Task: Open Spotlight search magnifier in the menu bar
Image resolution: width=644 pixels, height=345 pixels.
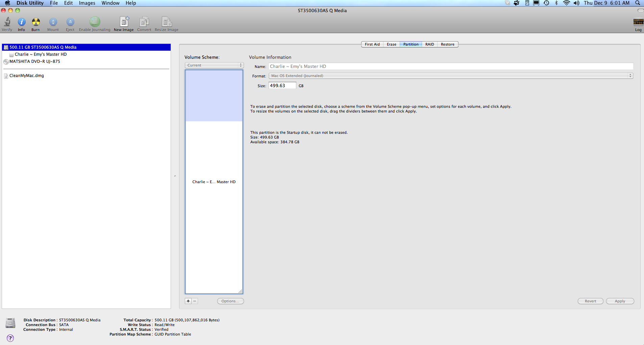Action: (x=638, y=3)
